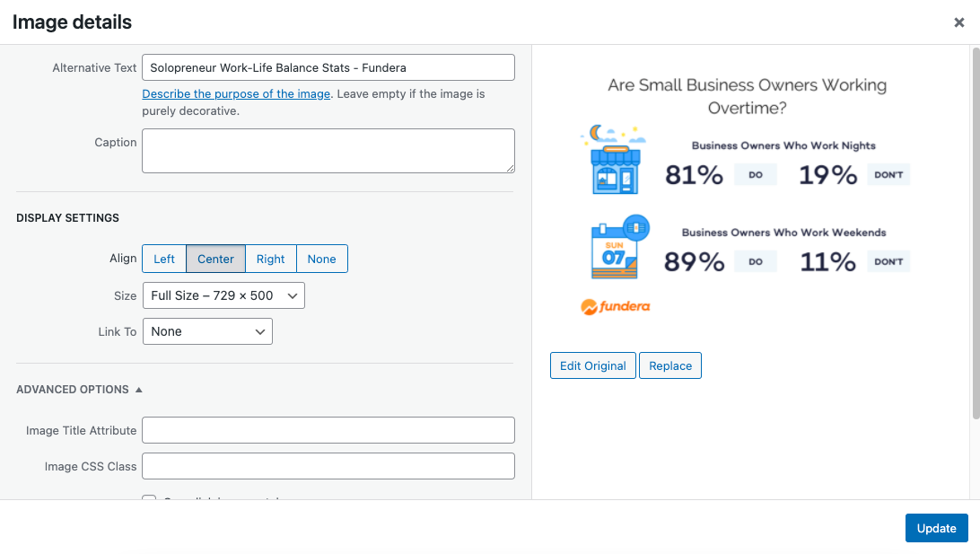
Task: Collapse the Advanced Options triangle
Action: point(139,390)
